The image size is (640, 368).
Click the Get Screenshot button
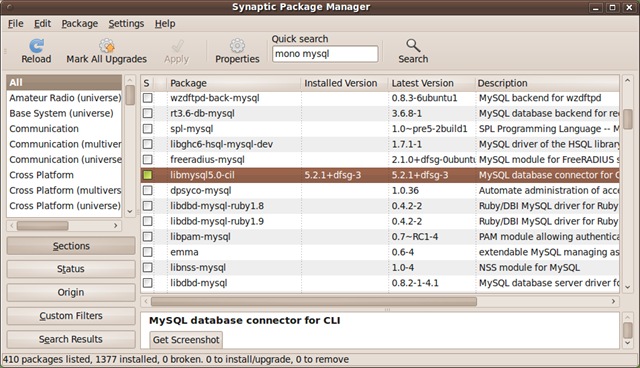186,339
